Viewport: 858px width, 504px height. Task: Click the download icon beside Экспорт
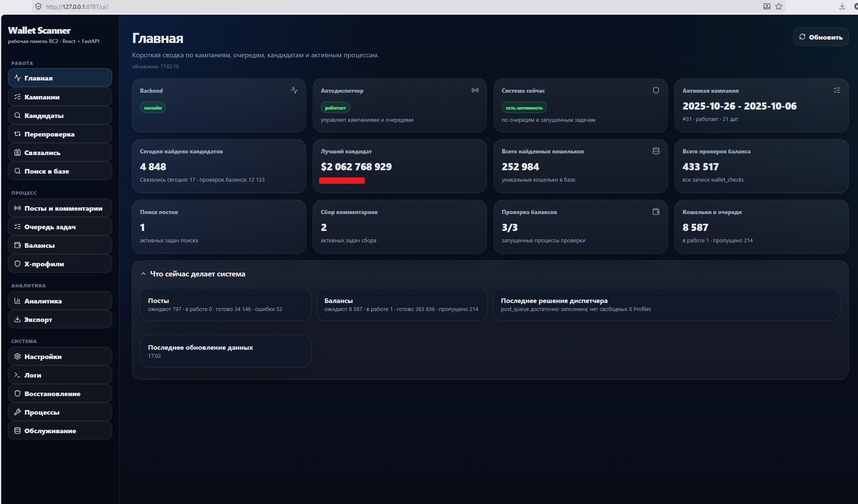(17, 319)
